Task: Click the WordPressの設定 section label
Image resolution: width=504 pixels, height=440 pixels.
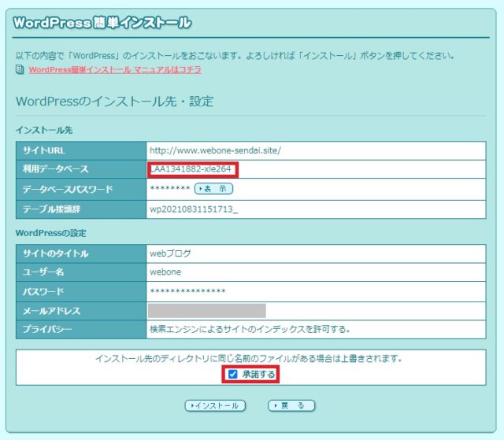Action: (50, 233)
